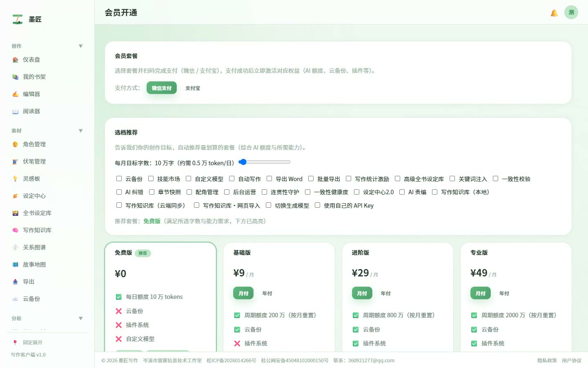Click the 免费版 recommended plan link
Image resolution: width=588 pixels, height=368 pixels.
pos(152,221)
